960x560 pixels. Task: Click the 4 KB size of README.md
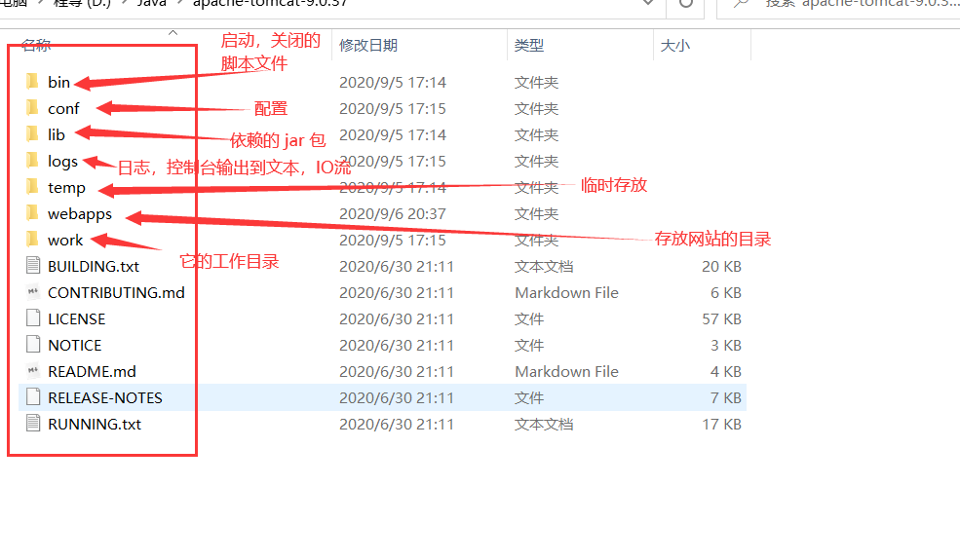[725, 371]
